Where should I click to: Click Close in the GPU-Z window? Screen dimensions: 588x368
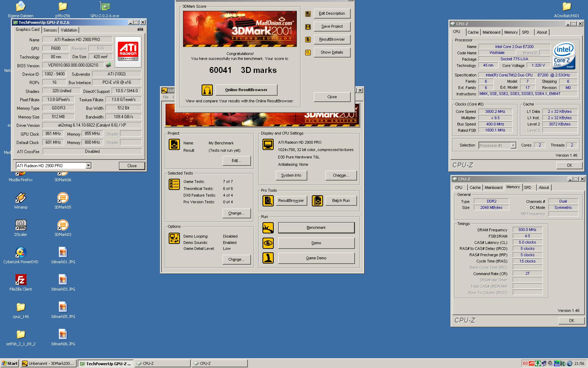tap(132, 166)
